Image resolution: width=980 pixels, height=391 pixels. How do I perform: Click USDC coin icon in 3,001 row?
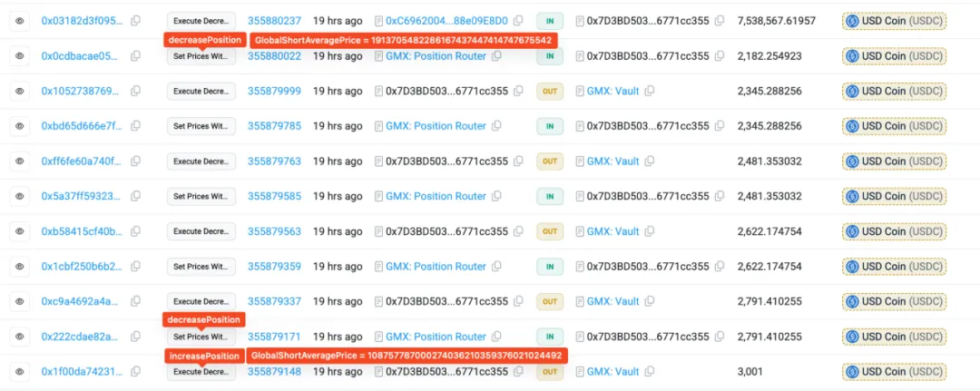[852, 372]
